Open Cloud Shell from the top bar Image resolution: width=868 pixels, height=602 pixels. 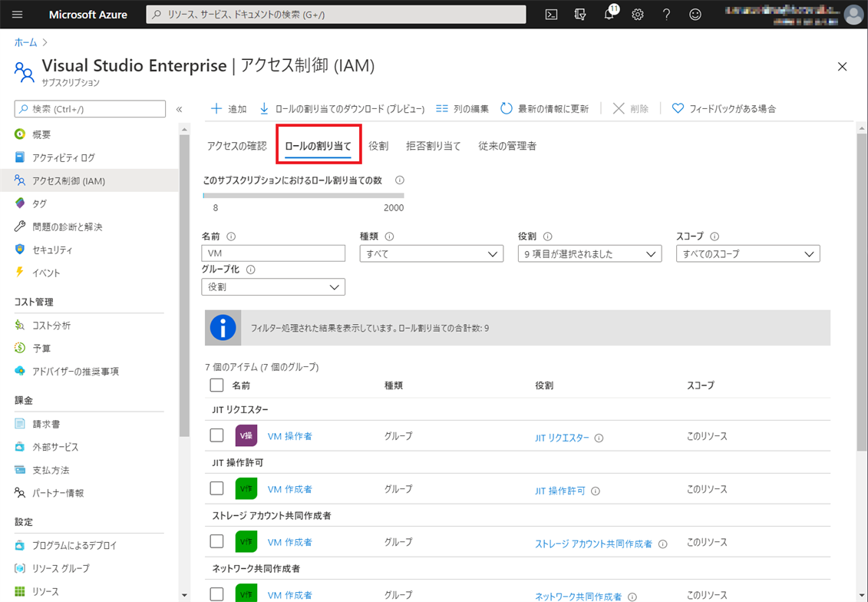tap(551, 15)
